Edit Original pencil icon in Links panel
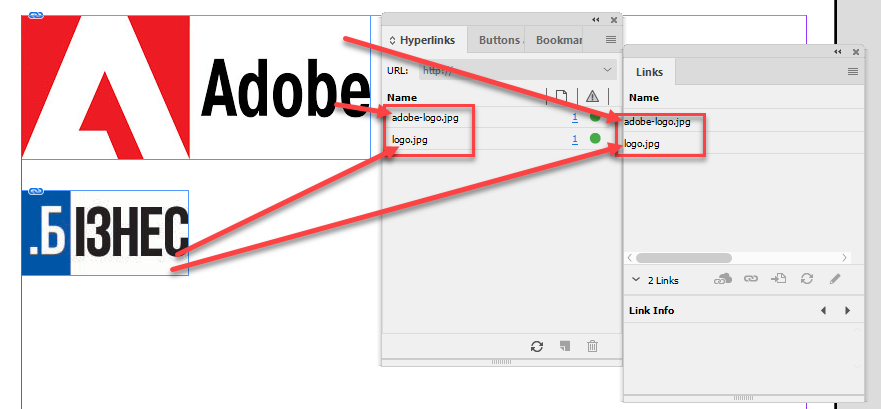 click(x=835, y=279)
